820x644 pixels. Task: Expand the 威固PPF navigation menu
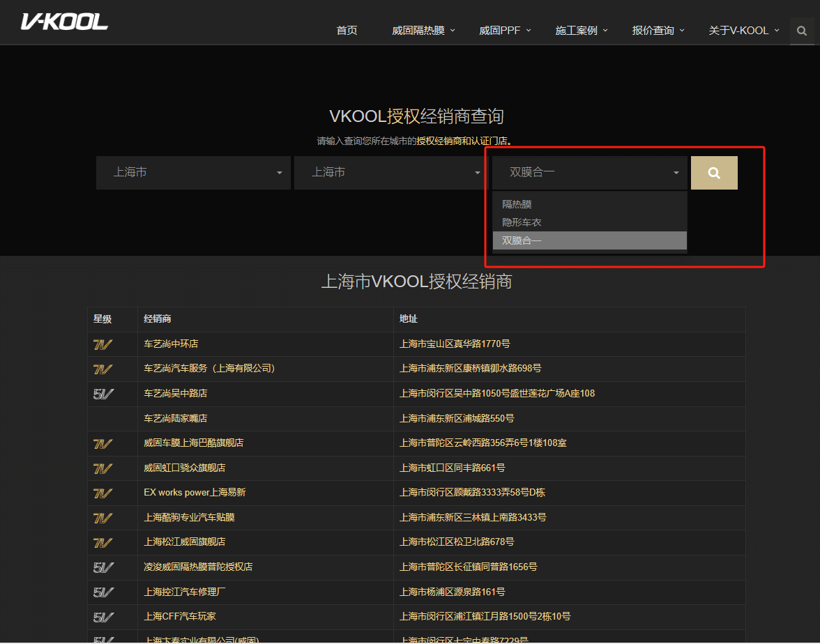(504, 31)
